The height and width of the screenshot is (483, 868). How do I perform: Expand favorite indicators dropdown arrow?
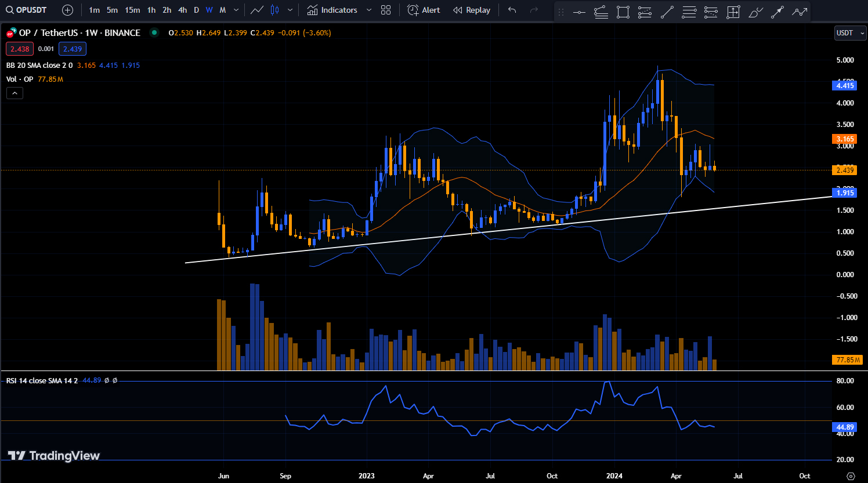coord(368,10)
